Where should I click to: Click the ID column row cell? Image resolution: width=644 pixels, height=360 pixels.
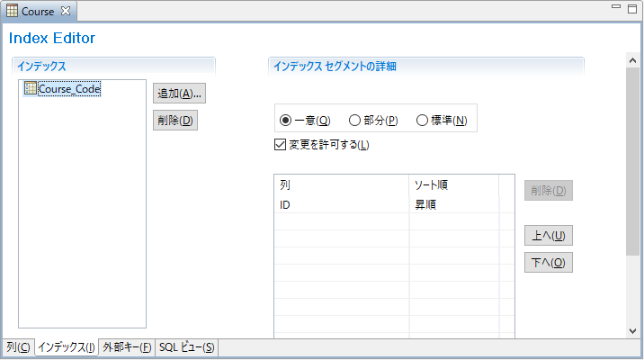point(342,204)
